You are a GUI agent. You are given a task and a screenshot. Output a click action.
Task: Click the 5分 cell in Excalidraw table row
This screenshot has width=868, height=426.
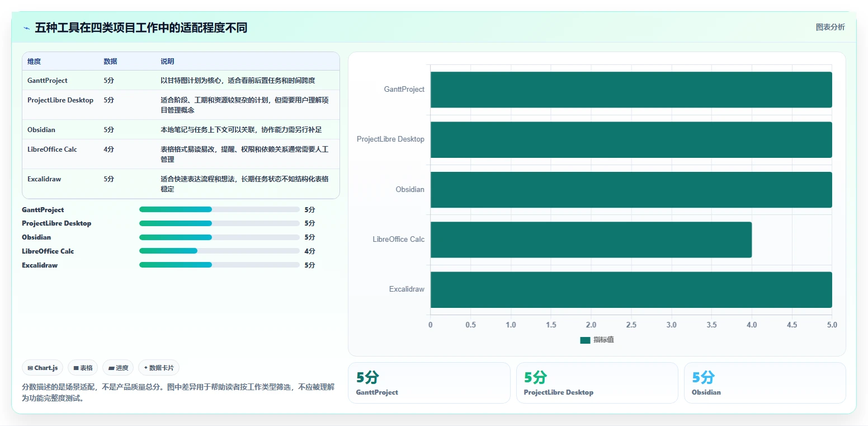(109, 179)
